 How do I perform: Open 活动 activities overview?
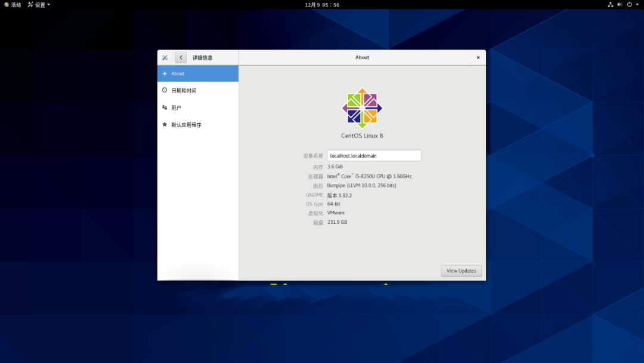click(13, 5)
